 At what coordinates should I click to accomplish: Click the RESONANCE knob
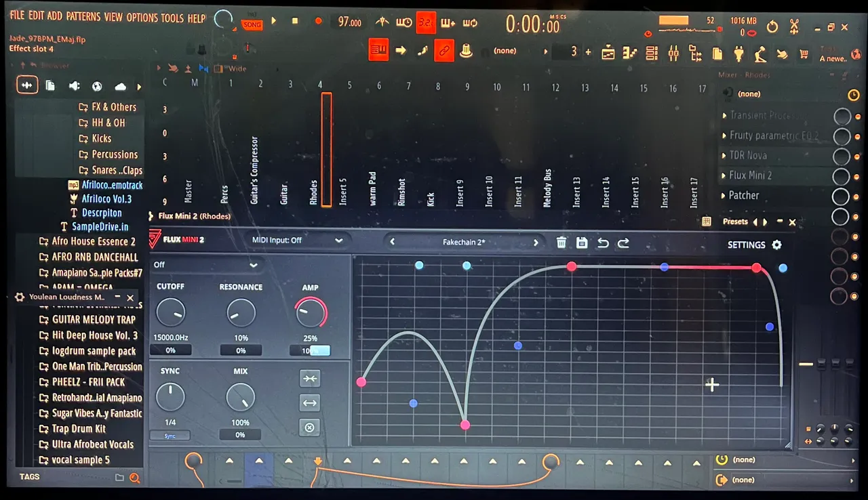(241, 313)
